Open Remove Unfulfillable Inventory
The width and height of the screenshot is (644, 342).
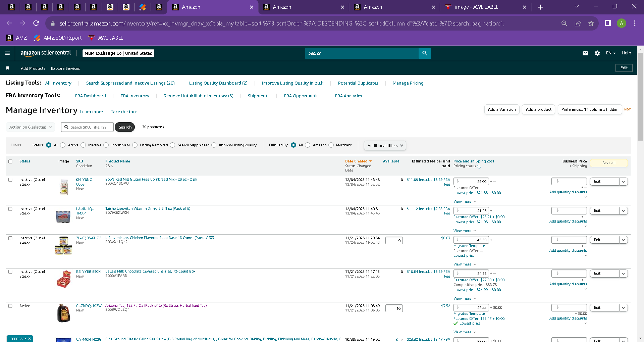[x=199, y=96]
